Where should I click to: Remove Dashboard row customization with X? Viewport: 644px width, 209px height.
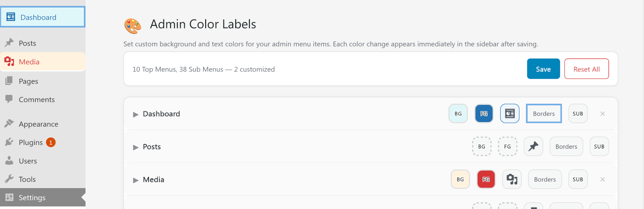click(602, 114)
